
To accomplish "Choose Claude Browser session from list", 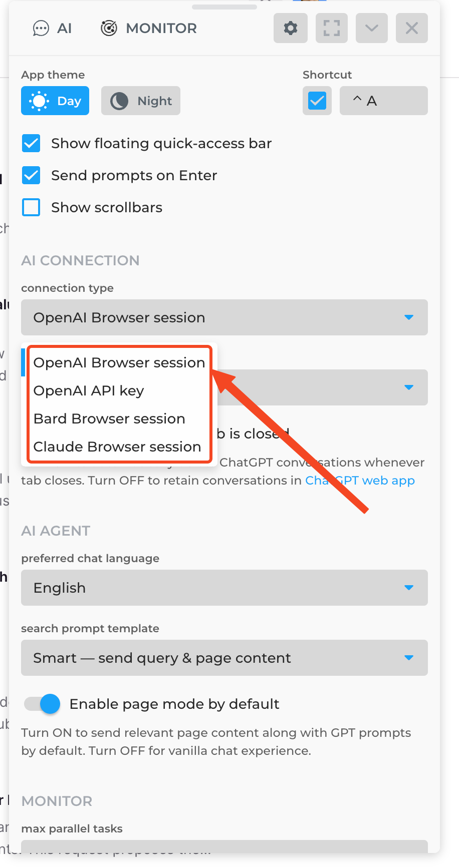I will tap(117, 447).
